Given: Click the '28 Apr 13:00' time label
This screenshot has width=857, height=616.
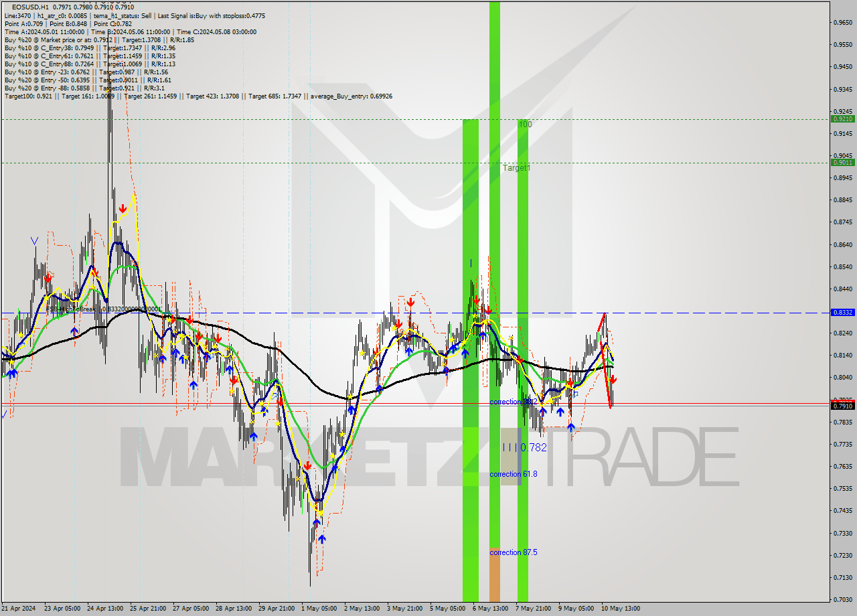Looking at the screenshot, I should coord(234,609).
